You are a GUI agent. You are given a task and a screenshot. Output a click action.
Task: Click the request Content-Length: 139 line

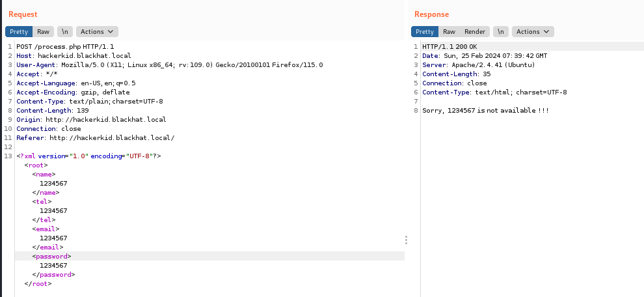53,110
